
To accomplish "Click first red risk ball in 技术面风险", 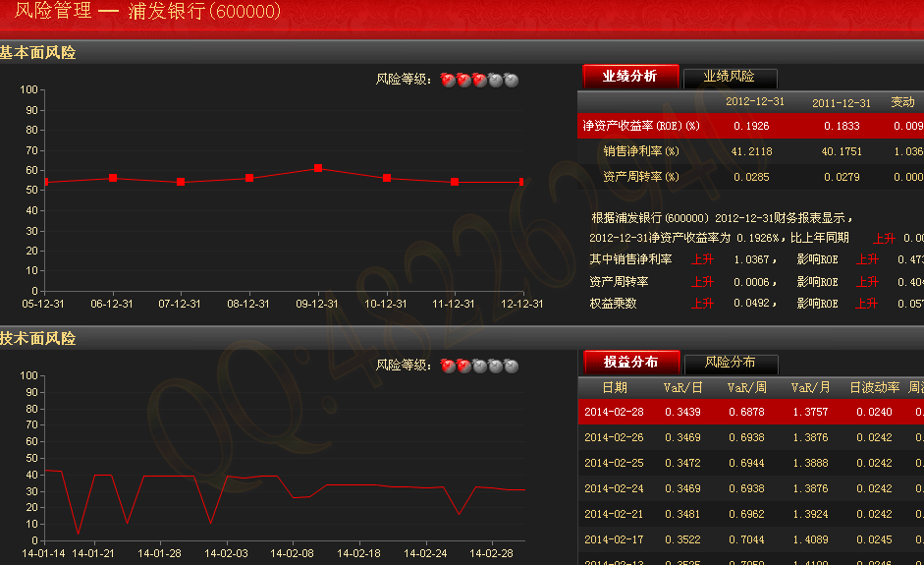I will click(x=448, y=367).
